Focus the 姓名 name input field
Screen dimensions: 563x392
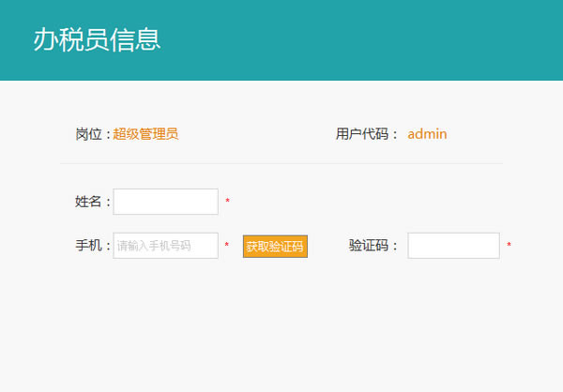click(165, 202)
